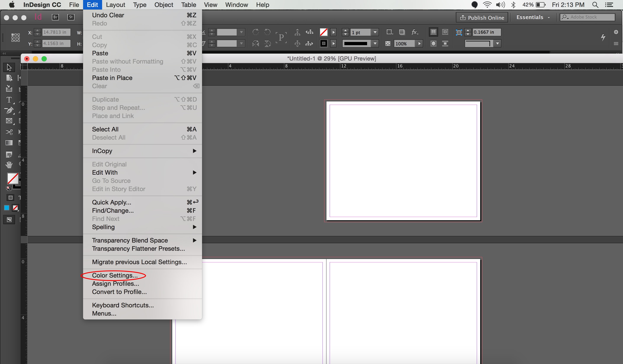Click the Gradient Swatch tool

pos(9,143)
